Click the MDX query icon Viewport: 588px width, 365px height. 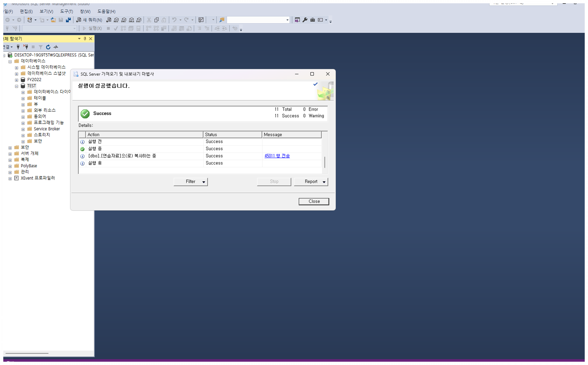click(116, 20)
